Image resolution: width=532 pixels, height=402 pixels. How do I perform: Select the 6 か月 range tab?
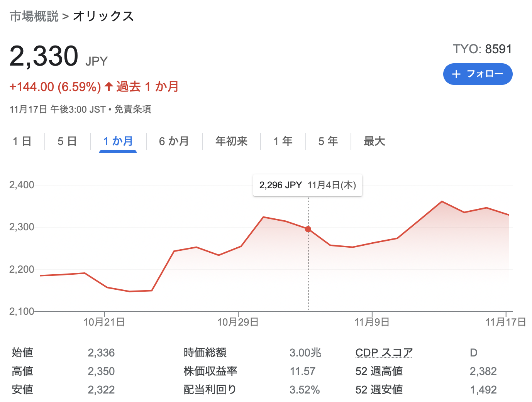(174, 141)
